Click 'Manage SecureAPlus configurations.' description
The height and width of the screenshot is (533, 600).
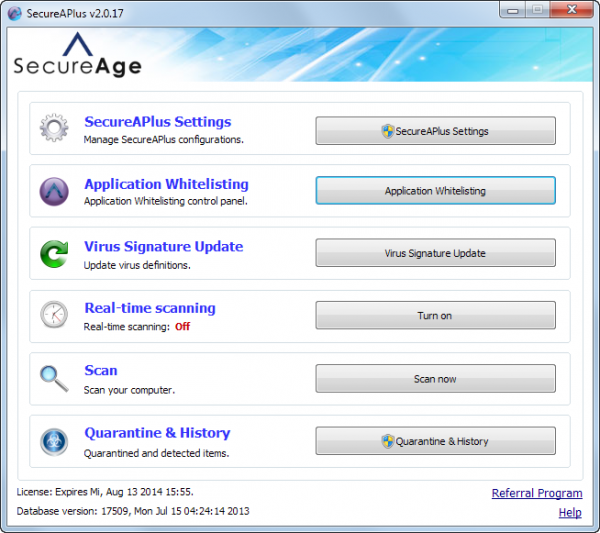pos(163,140)
